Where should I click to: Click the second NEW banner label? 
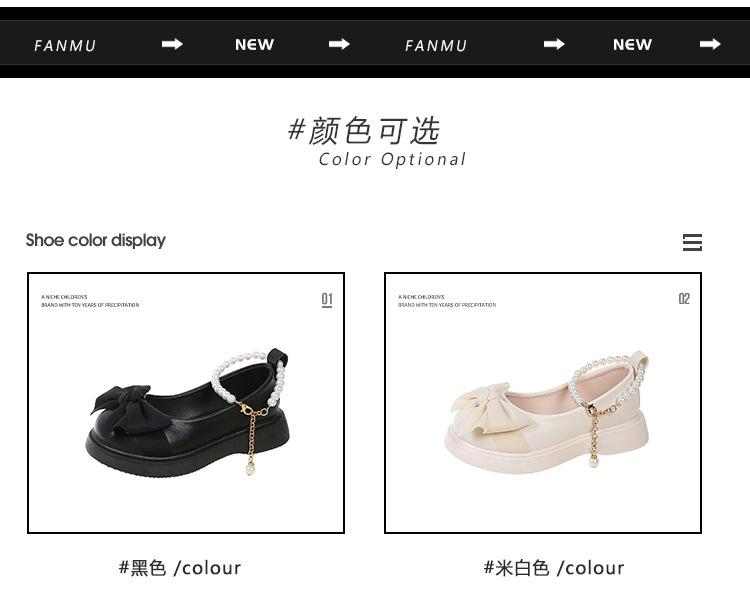(x=632, y=44)
